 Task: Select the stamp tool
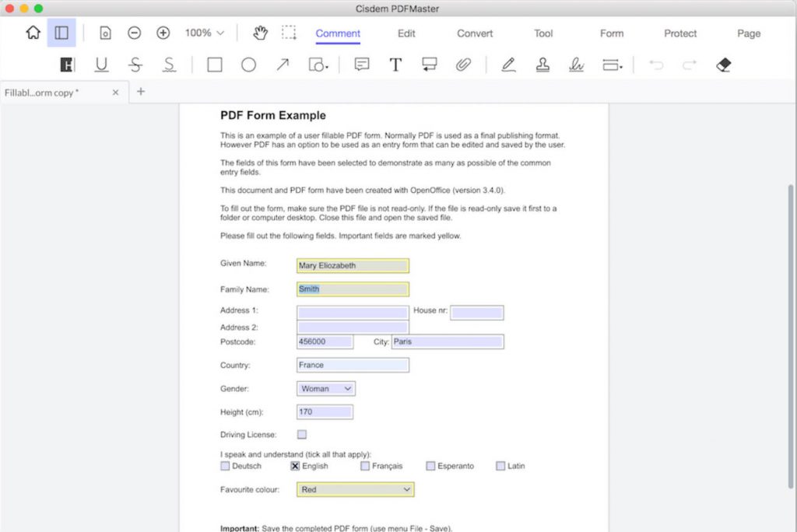click(x=542, y=65)
